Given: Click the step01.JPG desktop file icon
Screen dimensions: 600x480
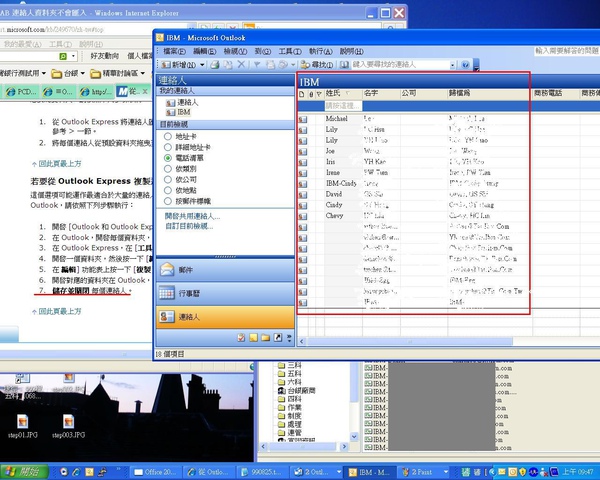Looking at the screenshot, I should [x=23, y=426].
